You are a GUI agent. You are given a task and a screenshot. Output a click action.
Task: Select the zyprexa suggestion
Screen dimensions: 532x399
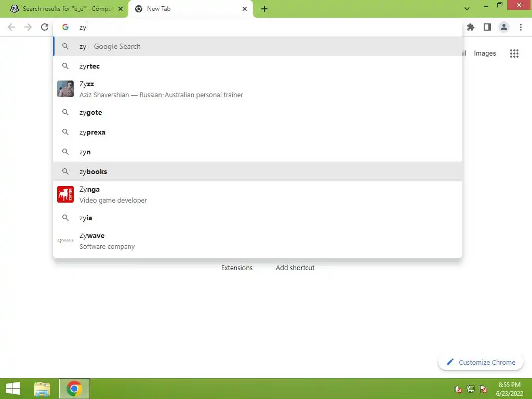258,132
